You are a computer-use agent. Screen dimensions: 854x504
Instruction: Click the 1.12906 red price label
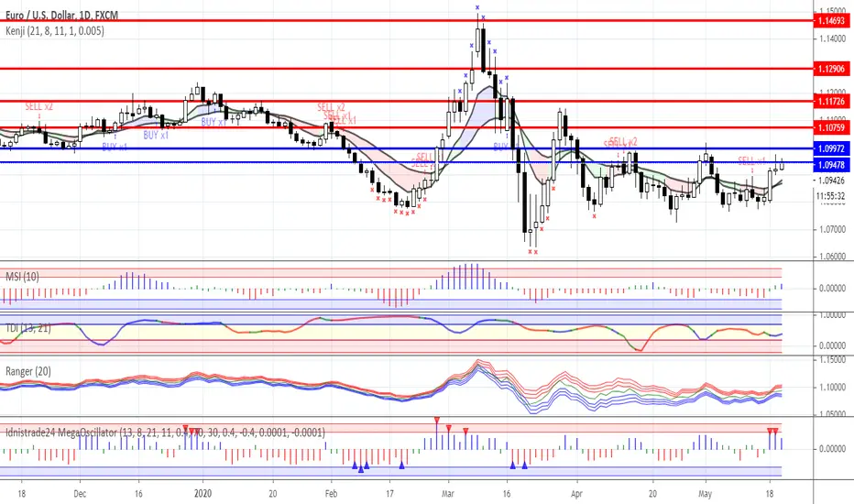tap(832, 69)
